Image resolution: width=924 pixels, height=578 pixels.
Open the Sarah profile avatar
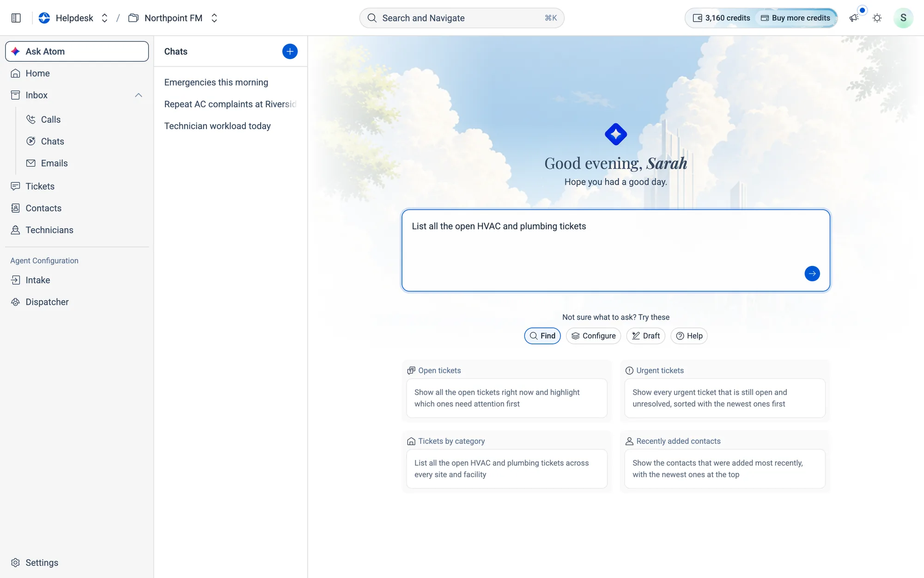pos(903,18)
